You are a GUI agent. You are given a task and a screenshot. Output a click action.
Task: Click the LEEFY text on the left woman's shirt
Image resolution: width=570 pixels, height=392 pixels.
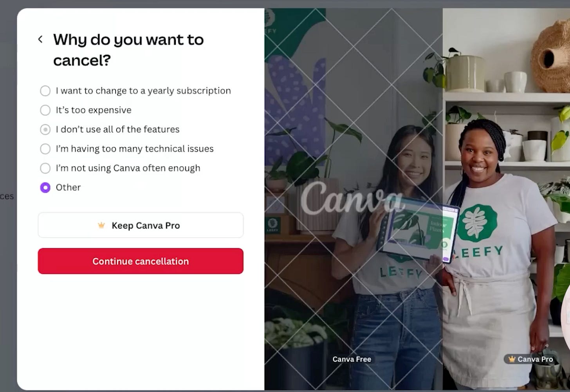click(x=400, y=273)
